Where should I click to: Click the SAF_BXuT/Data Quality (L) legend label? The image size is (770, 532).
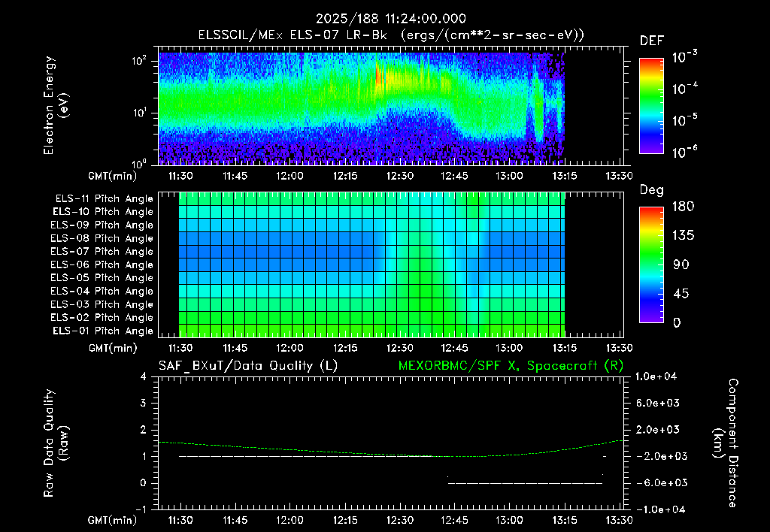pyautogui.click(x=248, y=366)
